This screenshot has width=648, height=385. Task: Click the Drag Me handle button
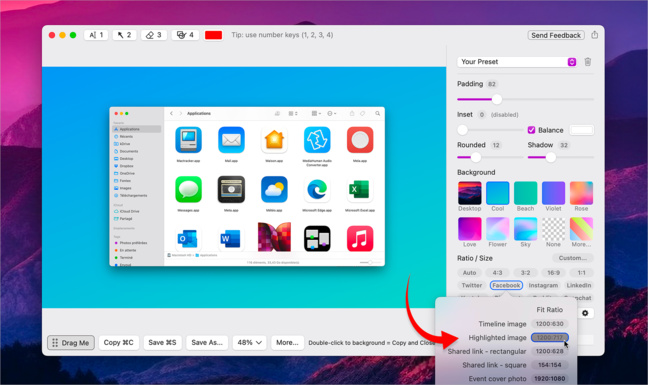click(71, 342)
